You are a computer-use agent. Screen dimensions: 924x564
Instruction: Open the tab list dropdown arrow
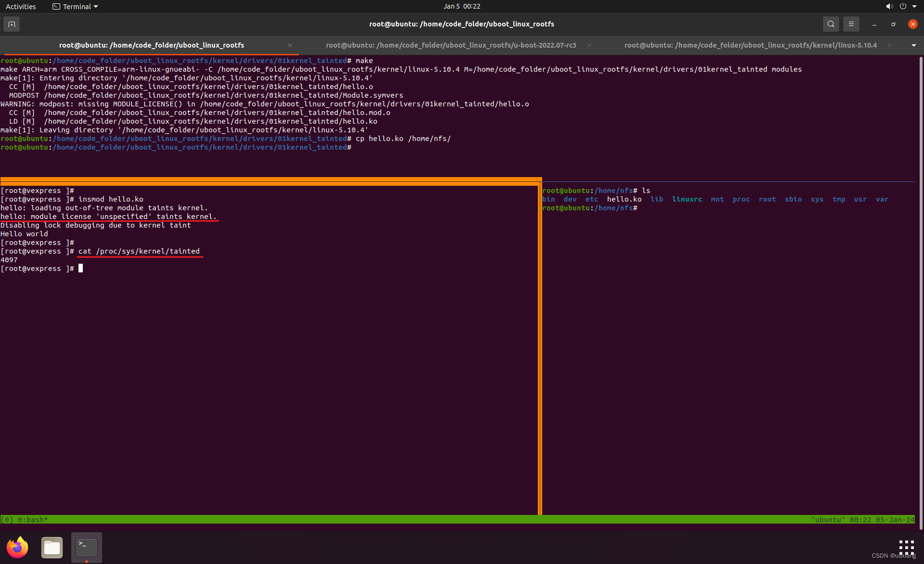click(x=913, y=45)
